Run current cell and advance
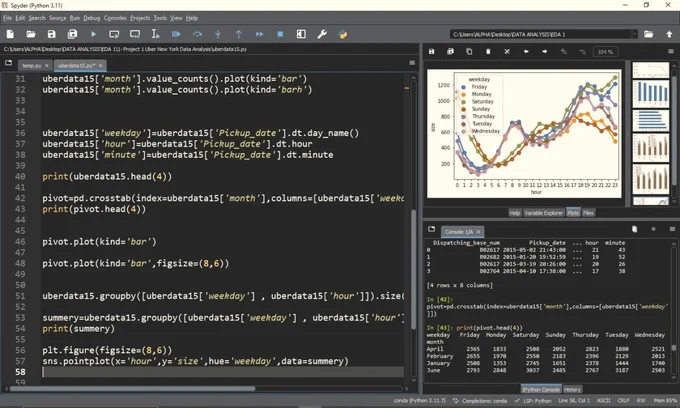 (x=135, y=34)
